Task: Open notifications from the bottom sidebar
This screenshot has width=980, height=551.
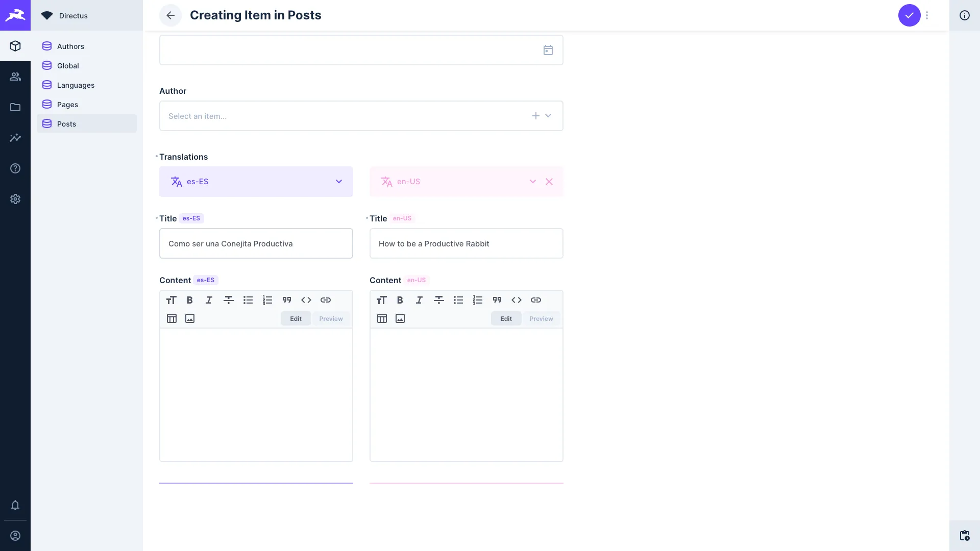Action: coord(15,505)
